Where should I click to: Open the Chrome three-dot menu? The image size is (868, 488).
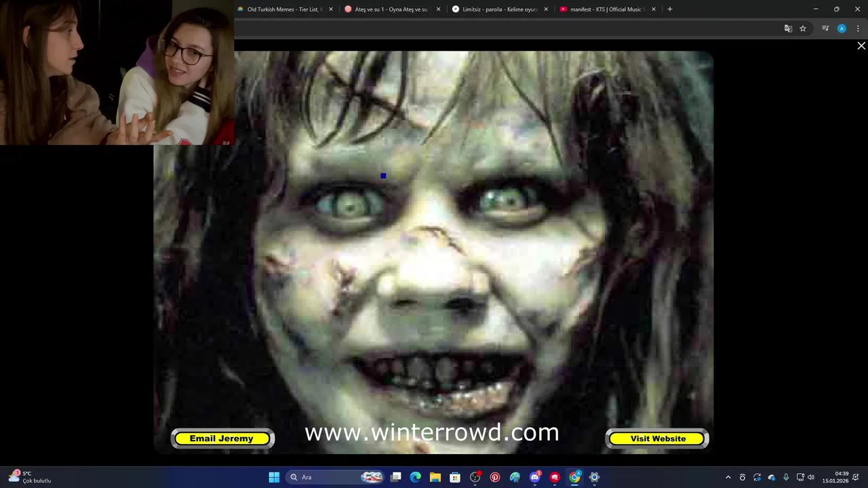(x=858, y=28)
